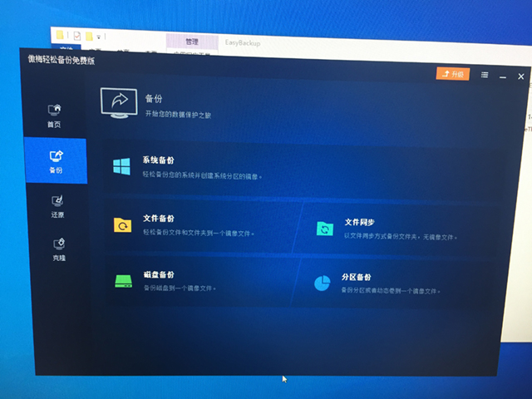This screenshot has width=532, height=399.
Task: Click the 傲梅轻松备份免费版 window title
Action: (62, 60)
